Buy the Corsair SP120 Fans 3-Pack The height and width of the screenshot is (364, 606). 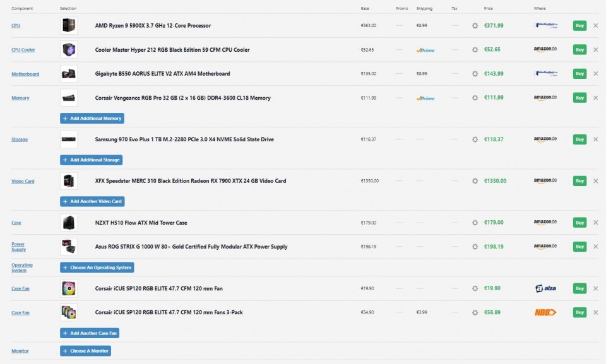[x=579, y=312]
